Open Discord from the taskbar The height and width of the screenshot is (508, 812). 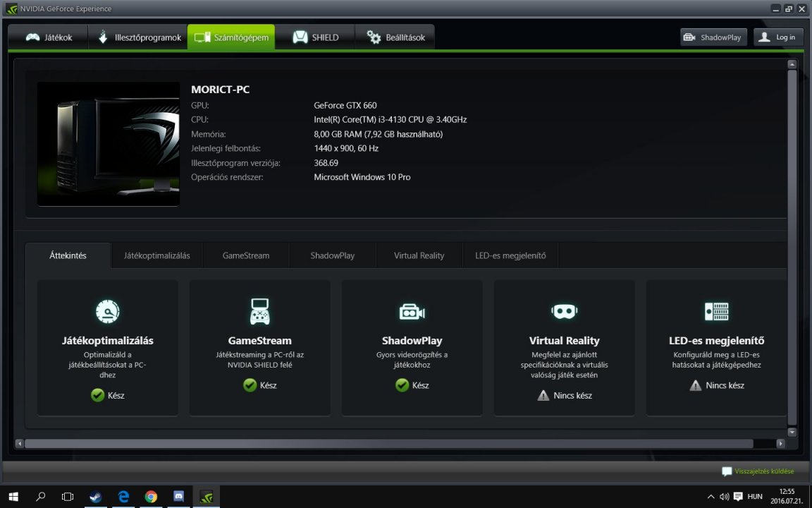tap(178, 497)
